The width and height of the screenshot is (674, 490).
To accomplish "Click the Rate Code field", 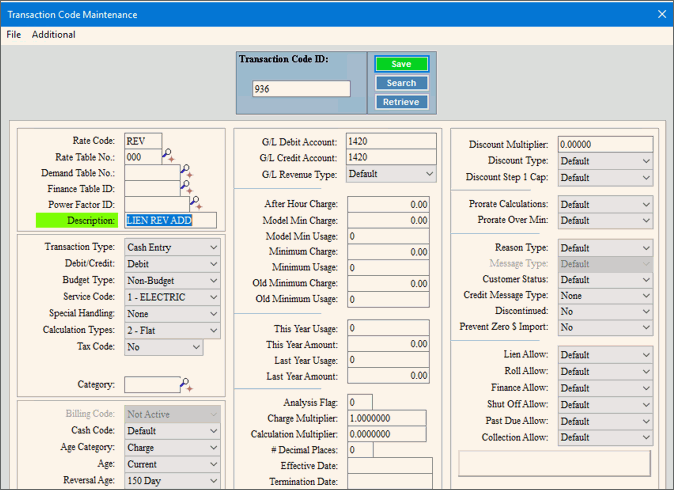I will pyautogui.click(x=143, y=141).
